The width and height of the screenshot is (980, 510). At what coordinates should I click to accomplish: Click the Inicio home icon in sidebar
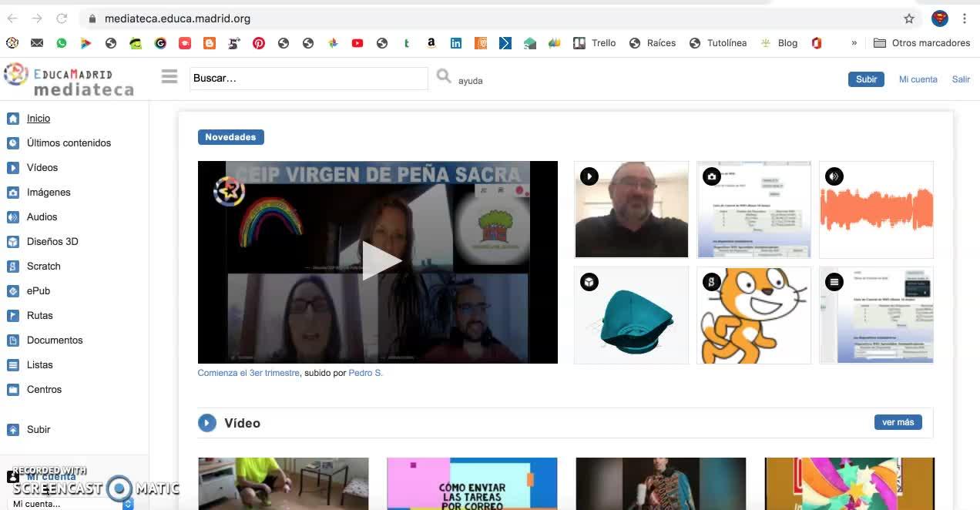12,119
